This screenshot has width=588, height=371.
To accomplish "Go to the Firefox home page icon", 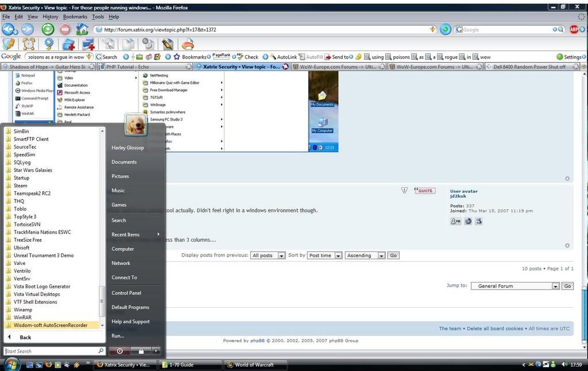I will [x=82, y=29].
